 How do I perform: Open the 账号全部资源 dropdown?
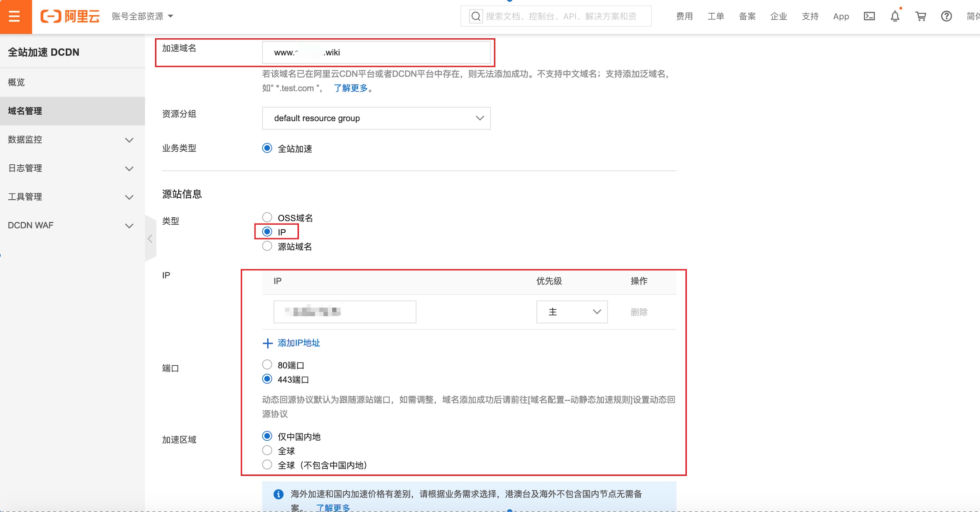click(x=142, y=16)
